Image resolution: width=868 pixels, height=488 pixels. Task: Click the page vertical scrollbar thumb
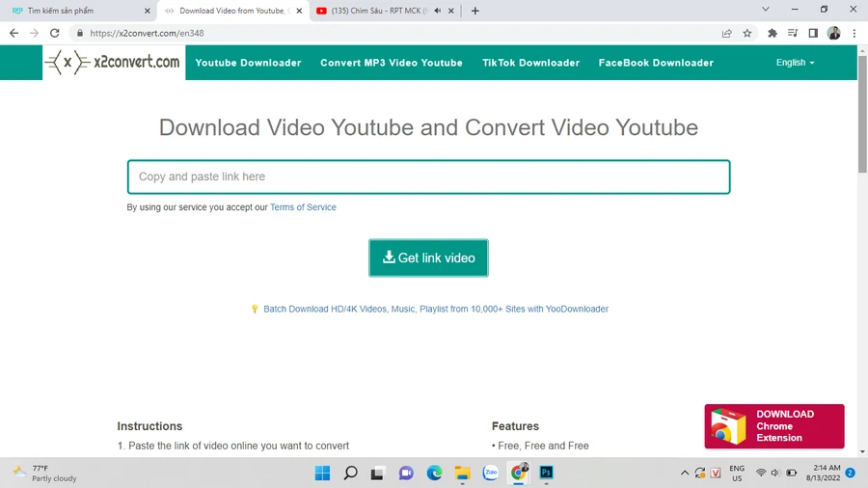coord(862,114)
